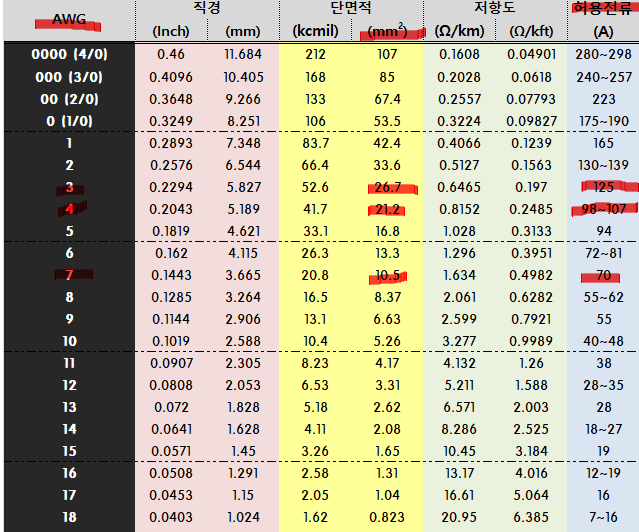Click the 0.823 area cell

387,517
